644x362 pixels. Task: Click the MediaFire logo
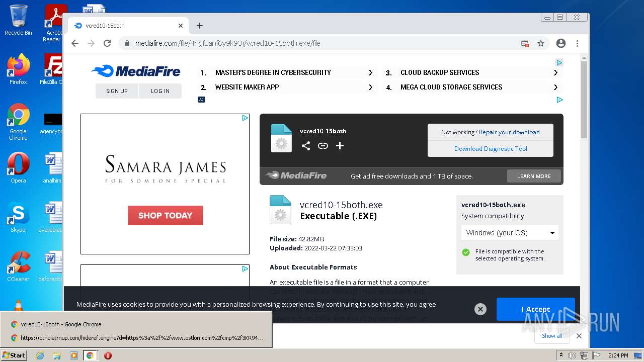(x=136, y=71)
